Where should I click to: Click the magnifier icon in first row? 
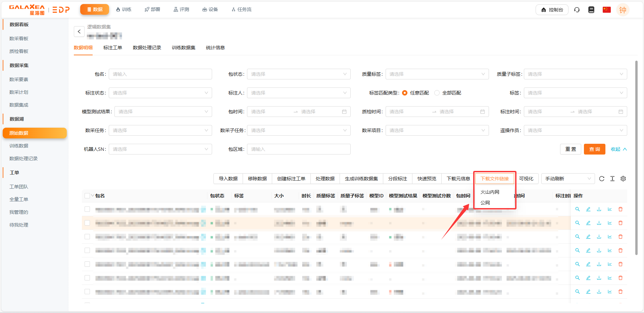tap(577, 209)
